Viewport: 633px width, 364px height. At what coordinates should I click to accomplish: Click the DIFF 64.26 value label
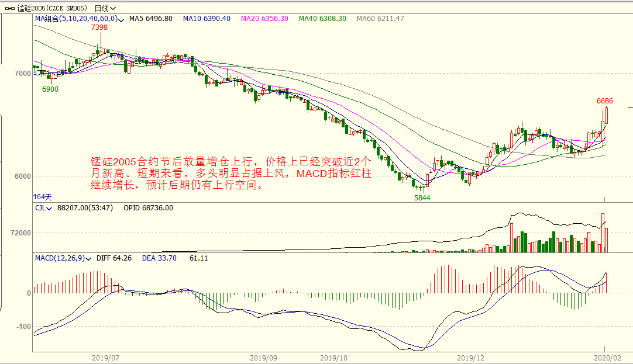114,258
